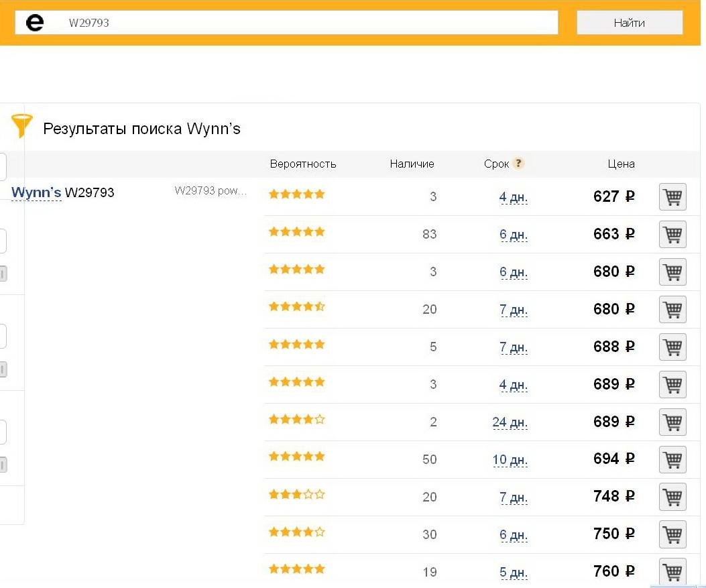The image size is (706, 588).
Task: Click stock quantity 83
Action: [430, 234]
